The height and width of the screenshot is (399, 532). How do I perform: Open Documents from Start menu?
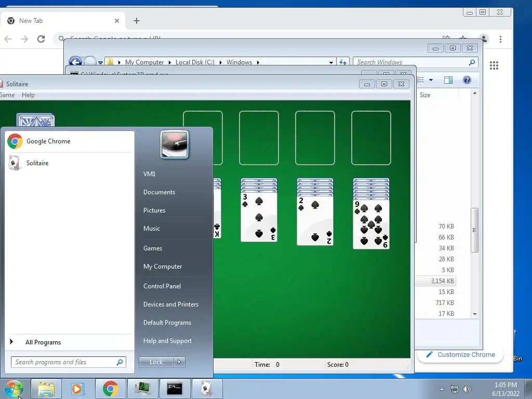tap(159, 192)
